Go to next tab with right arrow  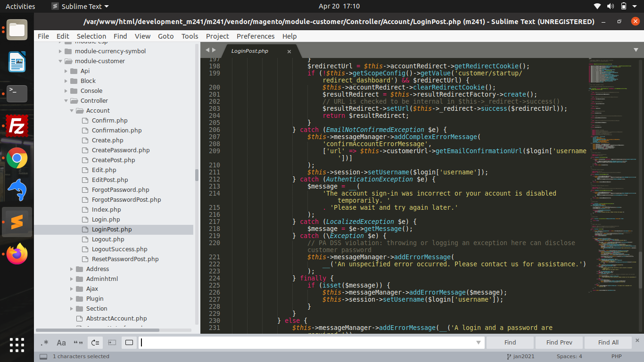tap(214, 50)
